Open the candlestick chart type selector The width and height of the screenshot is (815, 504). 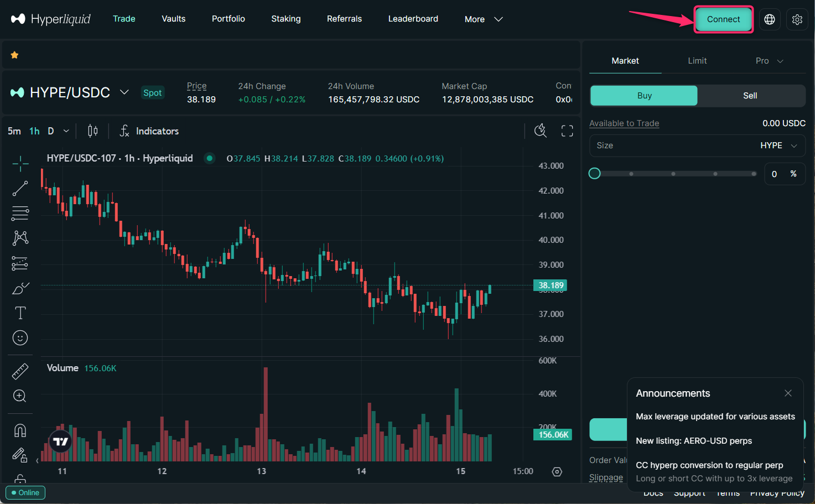(x=93, y=131)
